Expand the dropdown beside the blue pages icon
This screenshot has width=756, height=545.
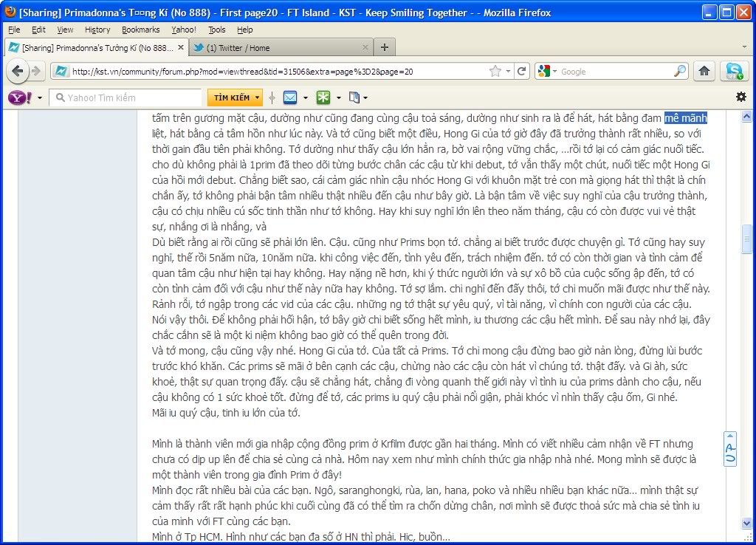[365, 98]
